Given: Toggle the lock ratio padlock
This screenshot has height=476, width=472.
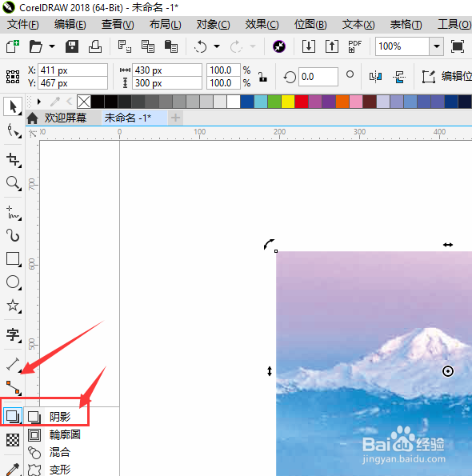Looking at the screenshot, I should [x=262, y=77].
